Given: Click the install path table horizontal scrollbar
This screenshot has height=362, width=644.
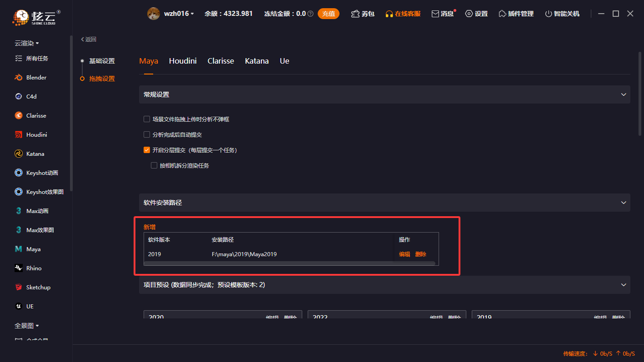Looking at the screenshot, I should coord(290,263).
